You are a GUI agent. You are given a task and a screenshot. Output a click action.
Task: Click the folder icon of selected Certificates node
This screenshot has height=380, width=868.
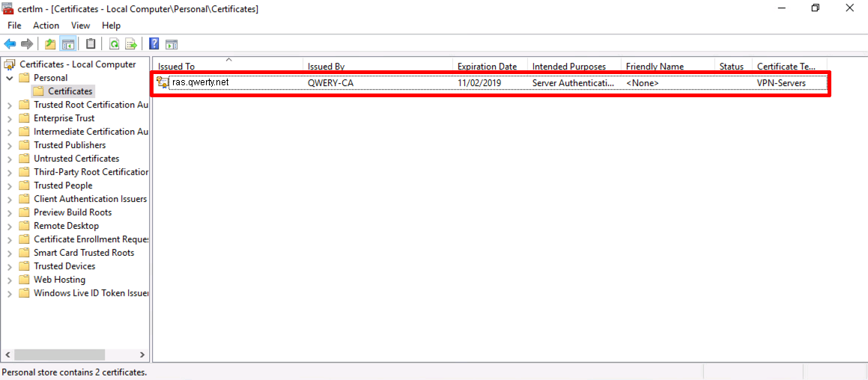(x=38, y=91)
